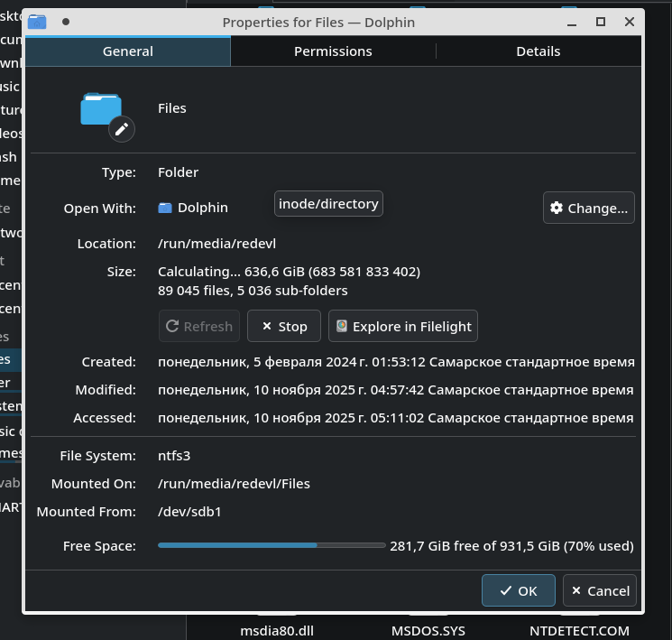Screen dimensions: 672x640
Task: Click the disabled Refresh button
Action: tap(199, 327)
